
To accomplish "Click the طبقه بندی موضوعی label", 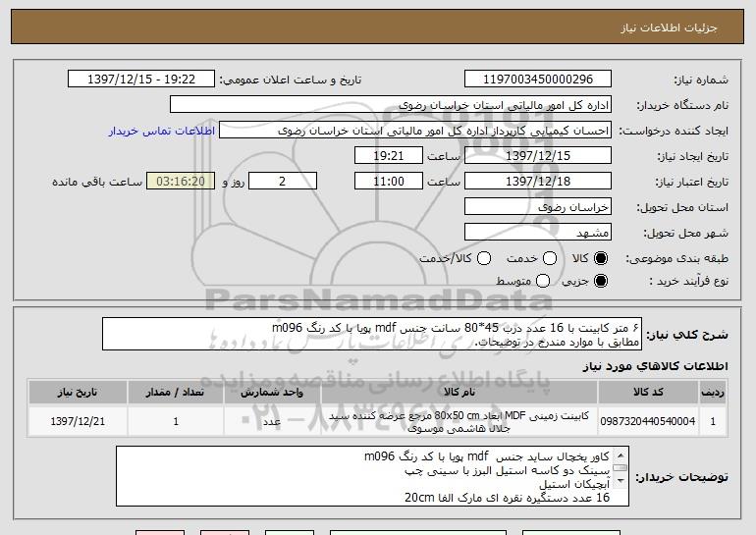I will (x=676, y=259).
